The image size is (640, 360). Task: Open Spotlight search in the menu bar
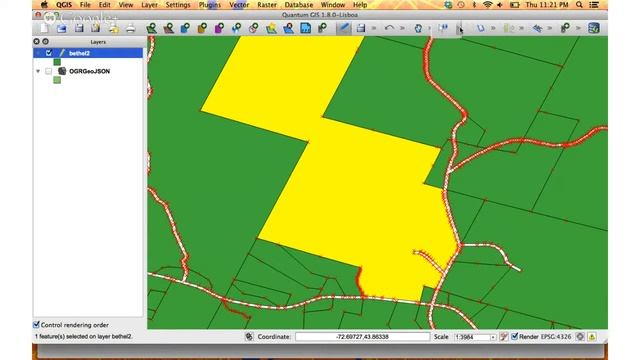click(x=579, y=5)
